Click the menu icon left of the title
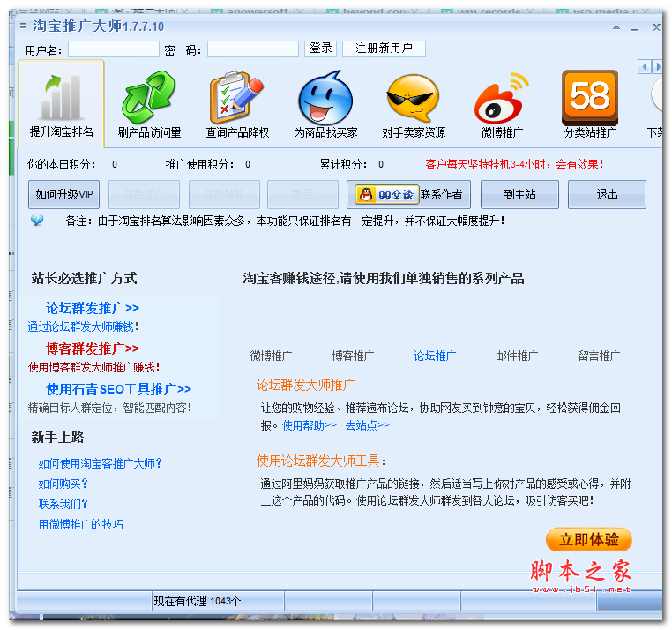The height and width of the screenshot is (630, 672). (x=23, y=26)
